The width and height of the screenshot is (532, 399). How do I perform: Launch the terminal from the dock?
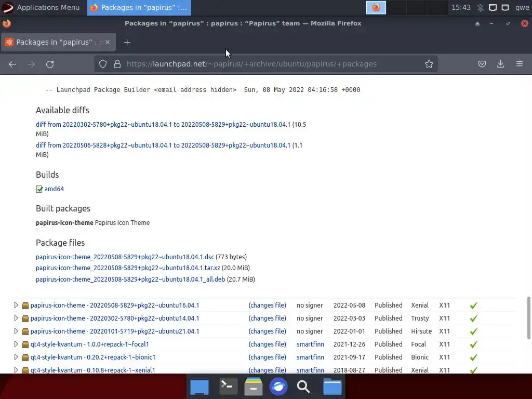[x=228, y=387]
